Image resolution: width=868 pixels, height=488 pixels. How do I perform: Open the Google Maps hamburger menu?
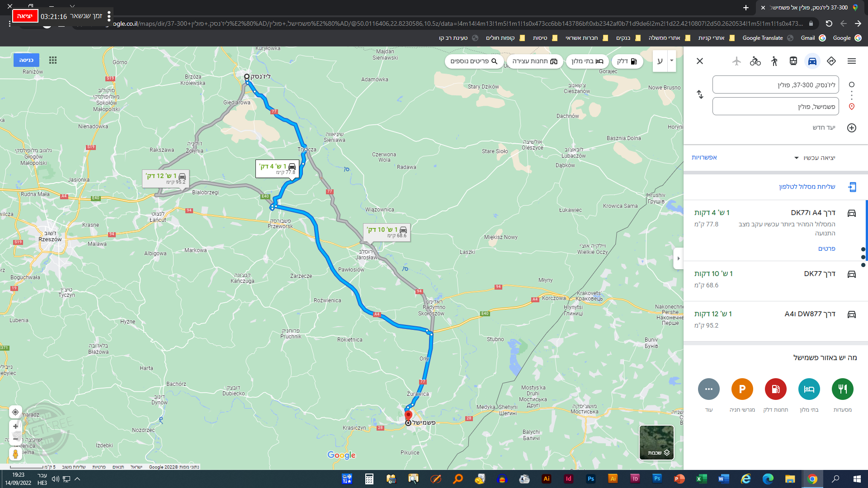tap(852, 61)
